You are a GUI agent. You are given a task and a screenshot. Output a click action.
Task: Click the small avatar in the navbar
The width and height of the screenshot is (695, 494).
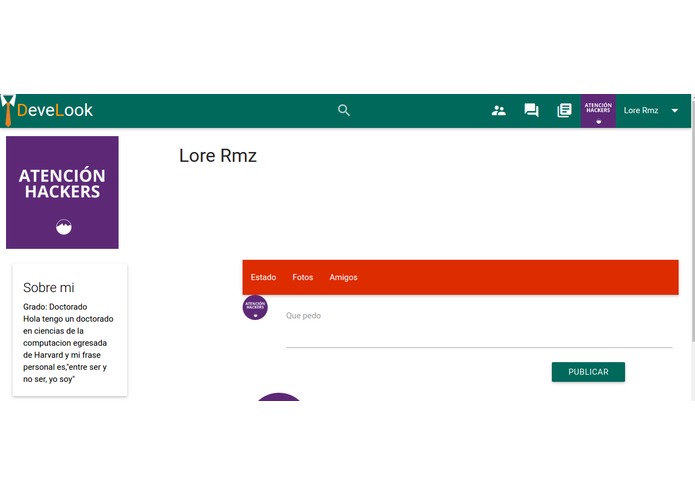(x=598, y=111)
